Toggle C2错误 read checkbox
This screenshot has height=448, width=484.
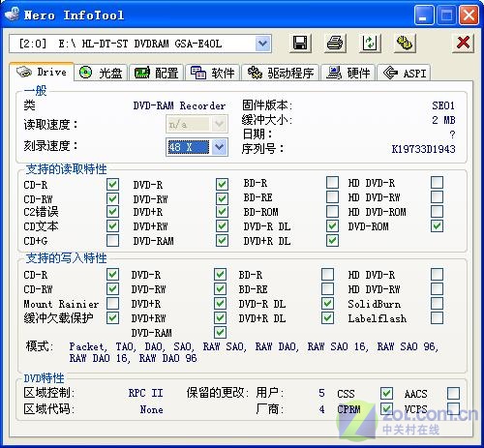pos(112,212)
